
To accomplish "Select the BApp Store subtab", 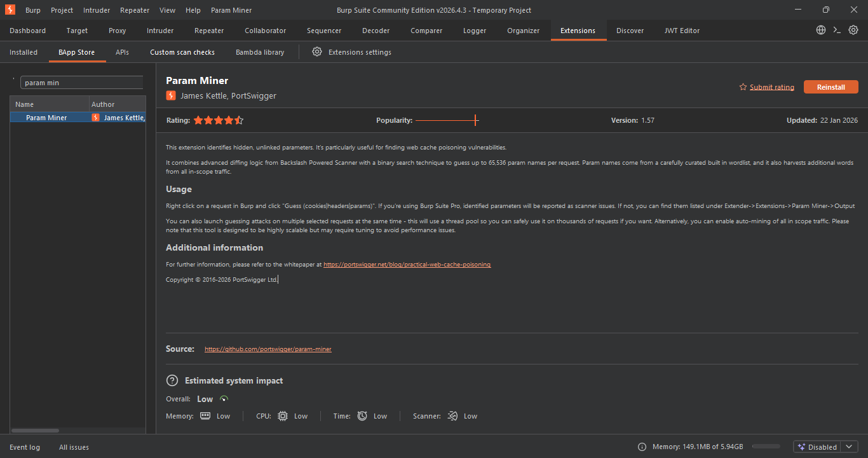I will (77, 52).
